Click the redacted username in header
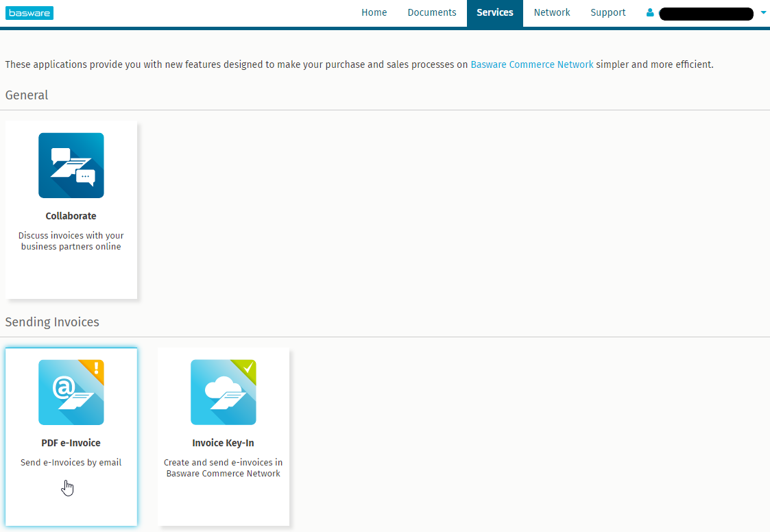Viewport: 770px width, 532px height. pyautogui.click(x=706, y=13)
